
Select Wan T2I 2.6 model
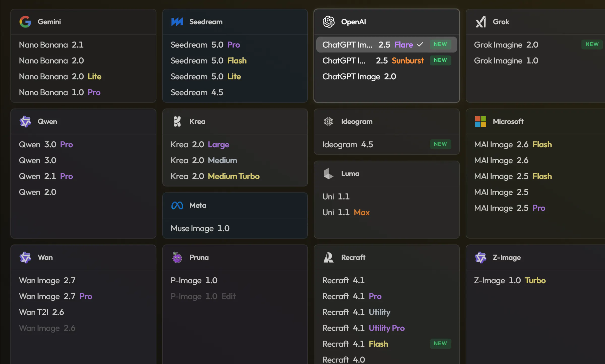[x=83, y=312]
